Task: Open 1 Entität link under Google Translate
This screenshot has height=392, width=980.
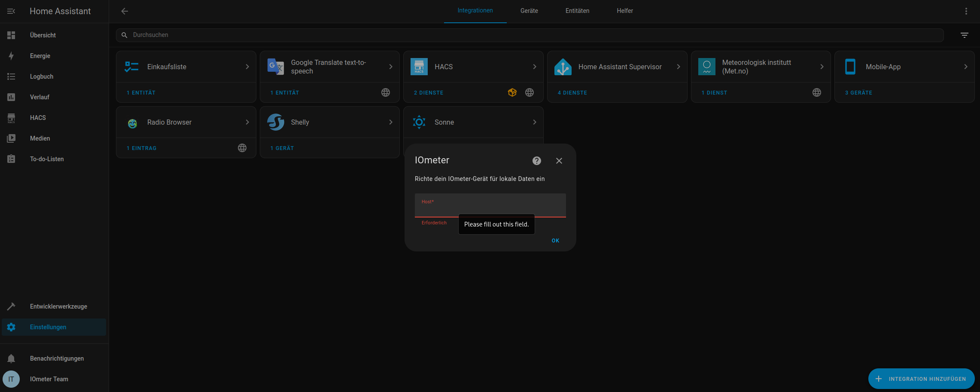Action: point(285,93)
